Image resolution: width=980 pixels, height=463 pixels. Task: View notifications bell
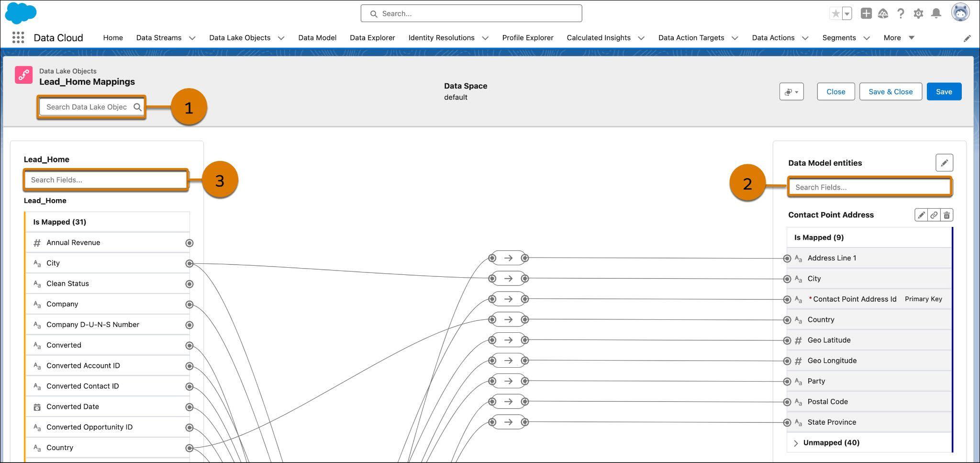coord(936,13)
